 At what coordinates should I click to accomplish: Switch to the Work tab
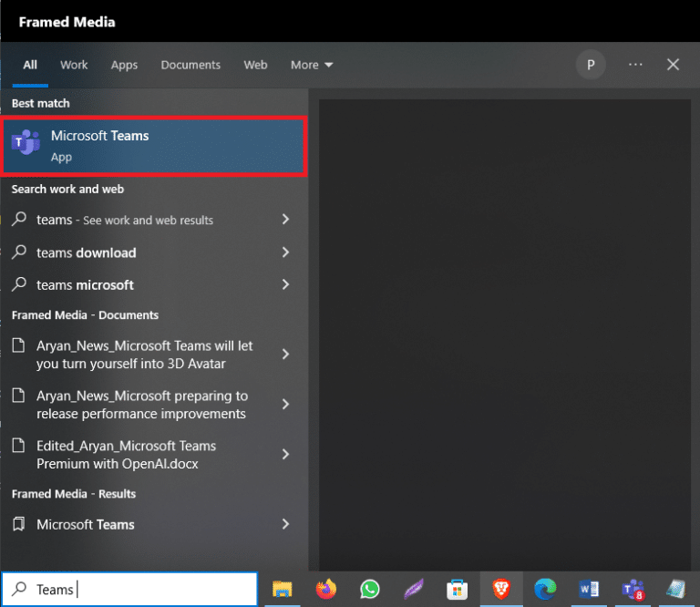[x=74, y=65]
